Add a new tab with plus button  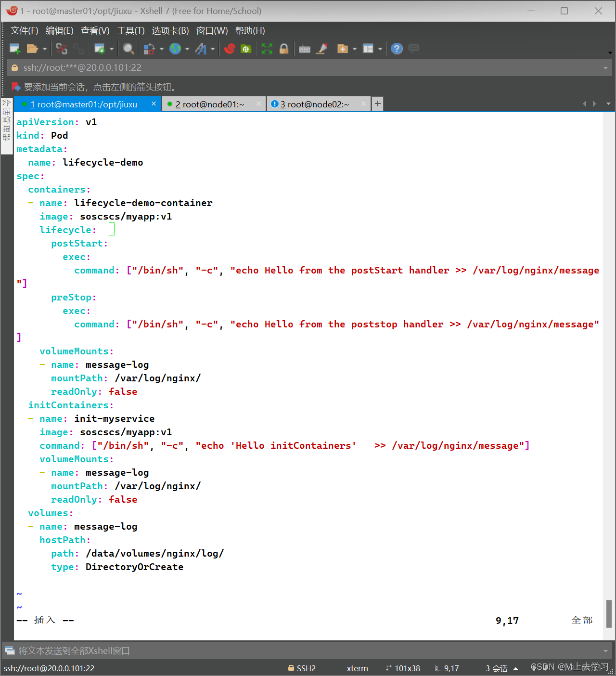(x=378, y=104)
